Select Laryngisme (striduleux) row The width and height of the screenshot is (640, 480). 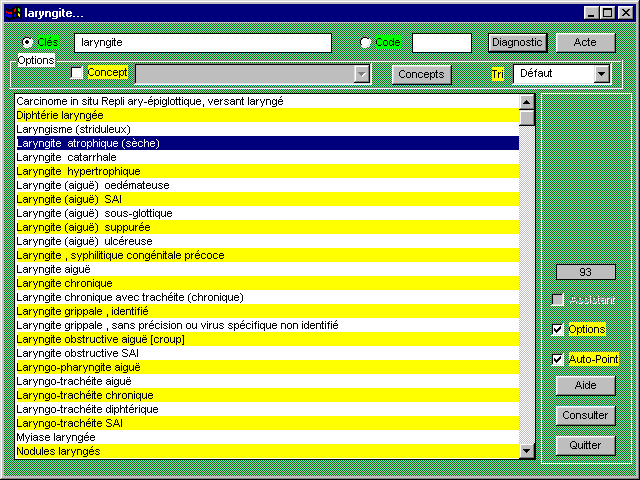pyautogui.click(x=267, y=129)
